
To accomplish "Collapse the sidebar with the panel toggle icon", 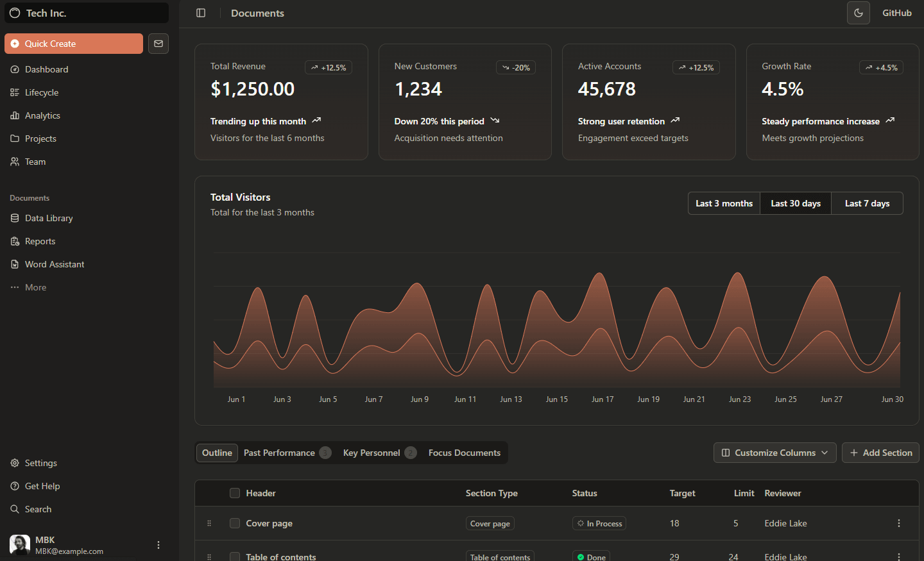I will 201,13.
